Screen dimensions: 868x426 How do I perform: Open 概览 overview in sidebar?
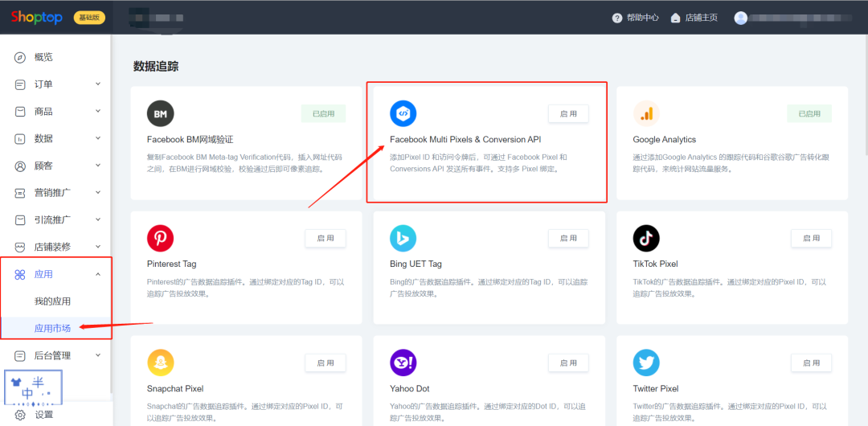pos(43,57)
